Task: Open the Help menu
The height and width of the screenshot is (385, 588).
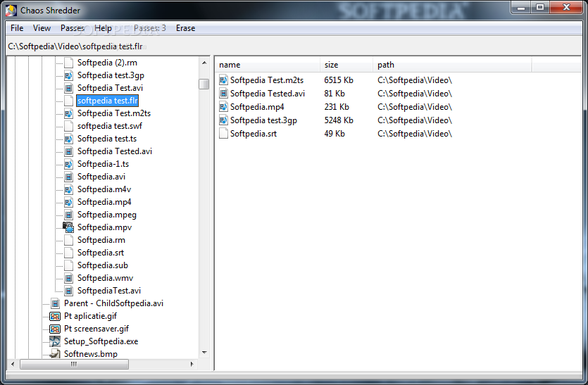Action: tap(103, 28)
